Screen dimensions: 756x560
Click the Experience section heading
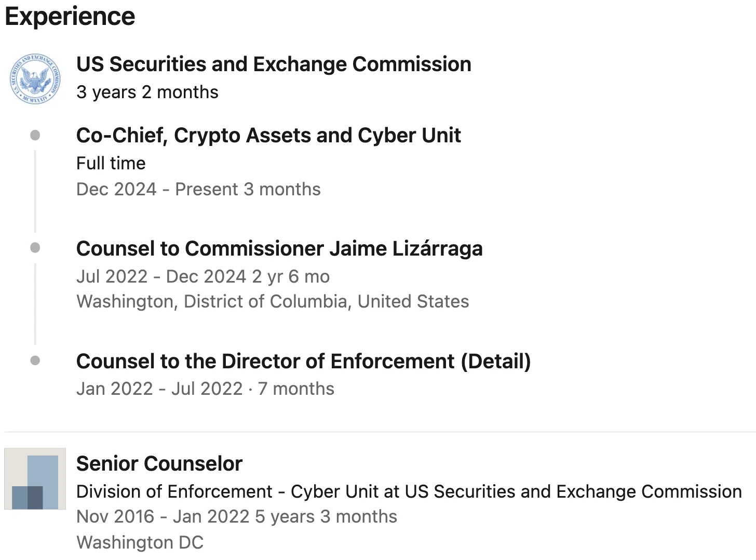tap(70, 16)
